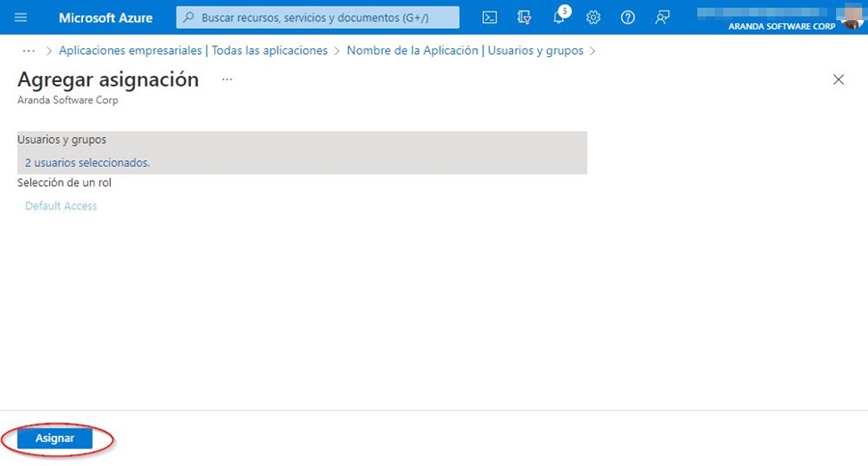868x466 pixels.
Task: Click the Microsoft Azure home title
Action: 105,17
